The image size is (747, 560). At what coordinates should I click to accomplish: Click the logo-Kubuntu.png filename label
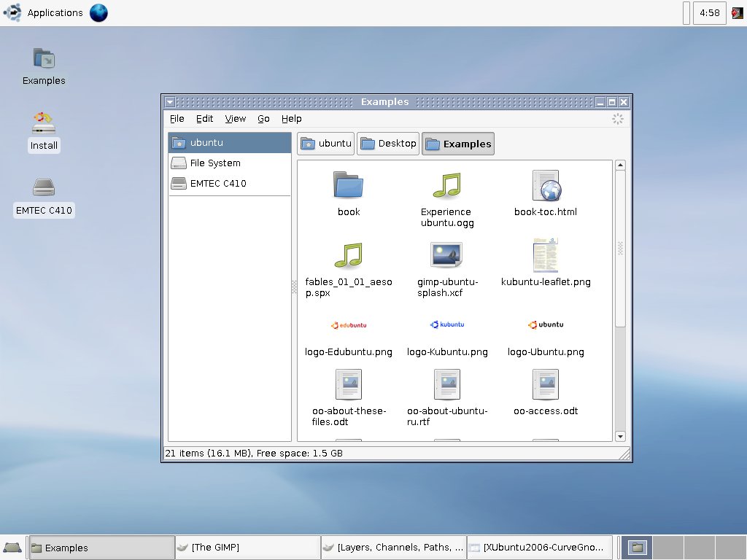pyautogui.click(x=447, y=352)
